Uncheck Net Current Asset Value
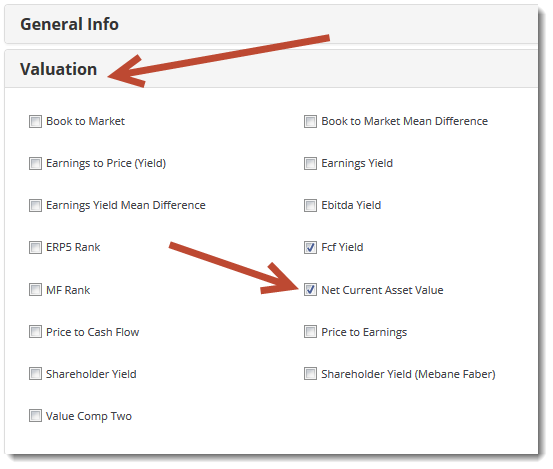This screenshot has width=553, height=469. coord(310,290)
